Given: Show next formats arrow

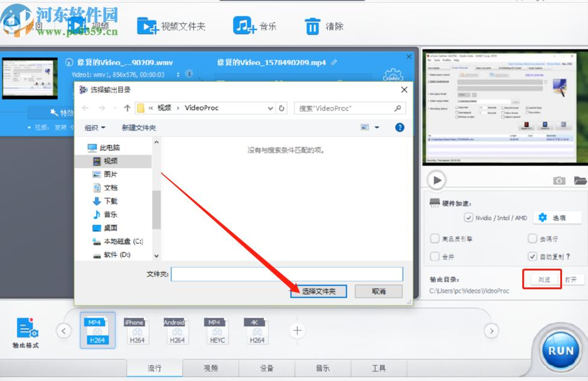Looking at the screenshot, I should point(492,331).
